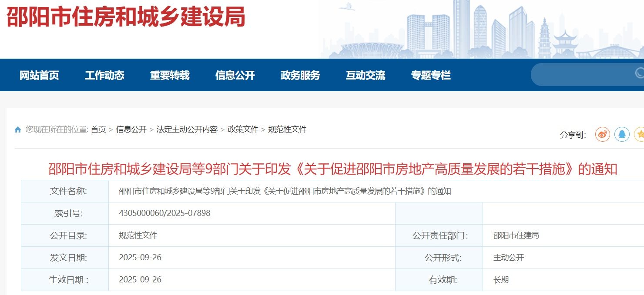Open 法定主动公开内容 breadcrumb link
Screen dimensions: 644x295
coord(186,129)
